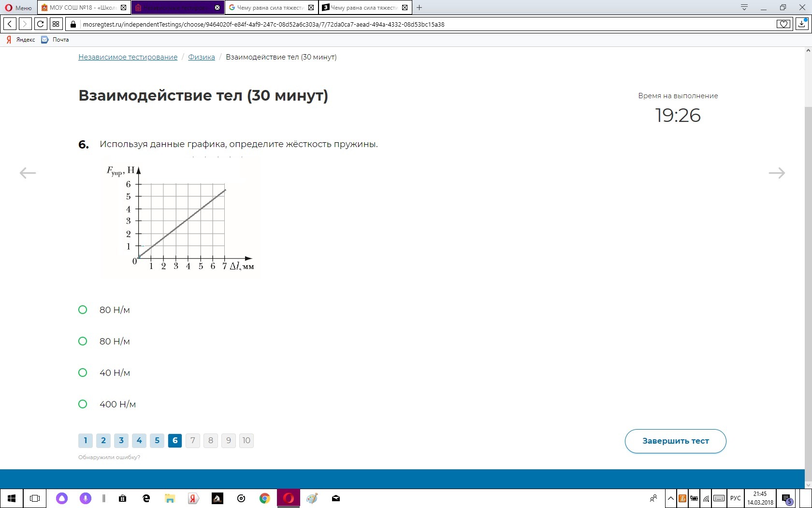Close the Google search tab
This screenshot has height=508, width=812.
(x=311, y=8)
